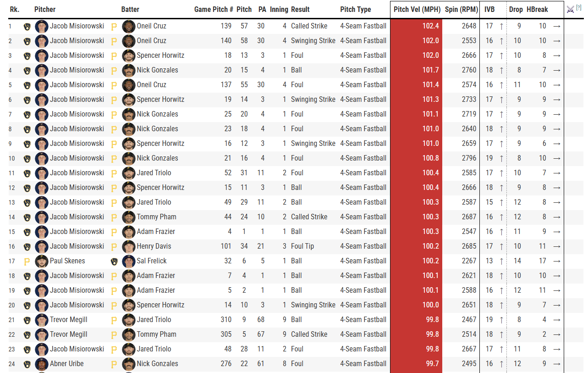This screenshot has width=588, height=373.
Task: Sort by the Pitch Type column header
Action: click(355, 9)
